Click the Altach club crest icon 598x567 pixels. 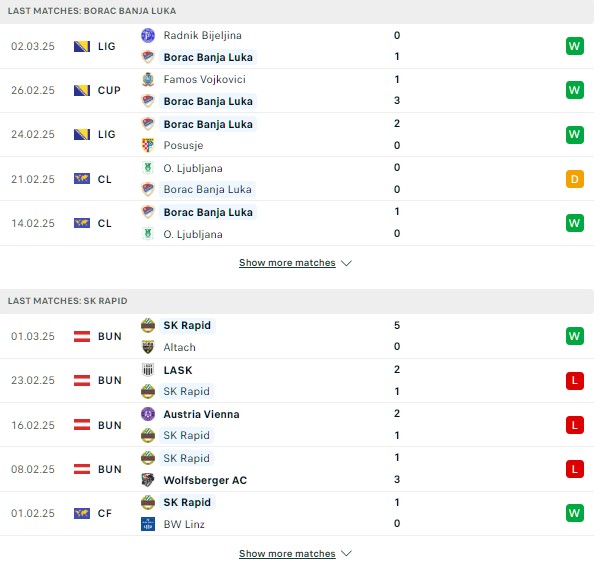148,347
